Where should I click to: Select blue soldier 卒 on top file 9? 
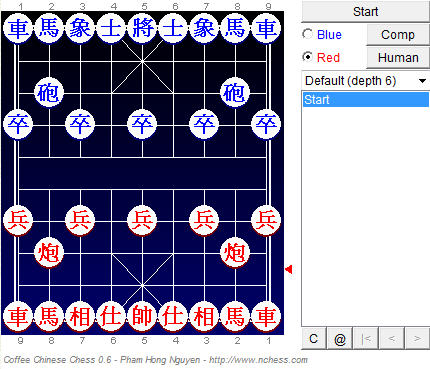point(266,124)
